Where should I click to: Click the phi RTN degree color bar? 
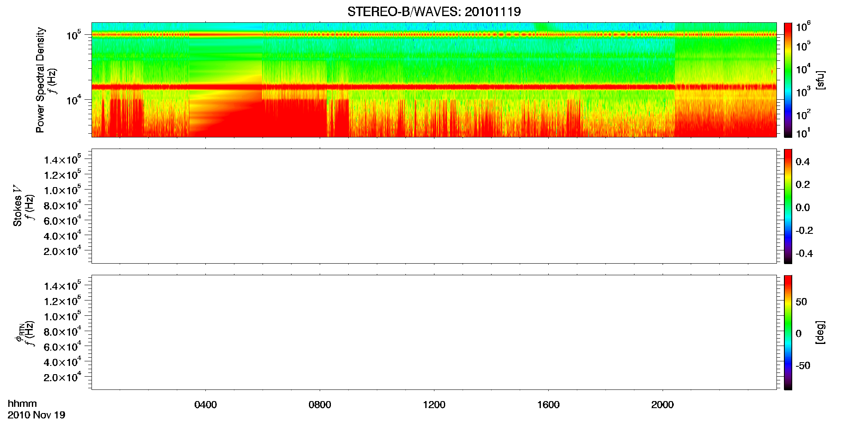[788, 332]
